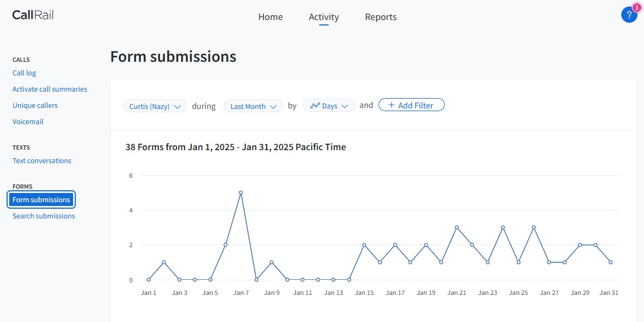The width and height of the screenshot is (644, 322).
Task: Switch to the Reports tab
Action: pos(381,17)
